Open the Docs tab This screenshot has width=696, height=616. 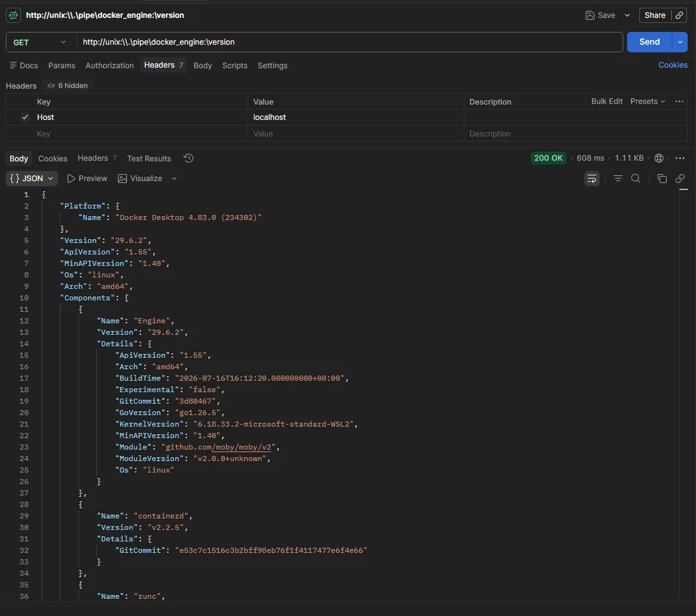24,65
